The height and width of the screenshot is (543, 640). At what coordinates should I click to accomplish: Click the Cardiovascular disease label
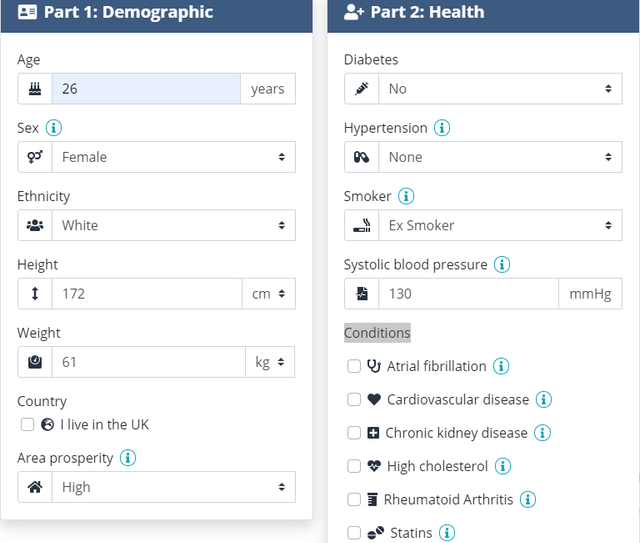pyautogui.click(x=457, y=400)
